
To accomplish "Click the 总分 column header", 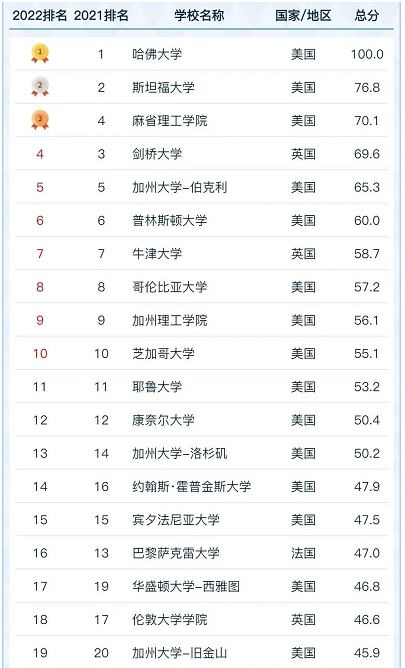I will (x=367, y=16).
